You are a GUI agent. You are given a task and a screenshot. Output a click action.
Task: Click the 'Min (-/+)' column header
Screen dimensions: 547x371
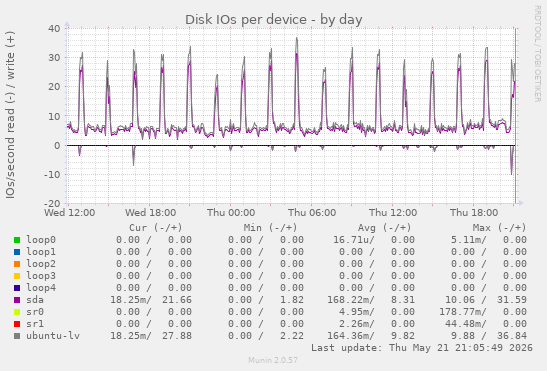point(270,228)
